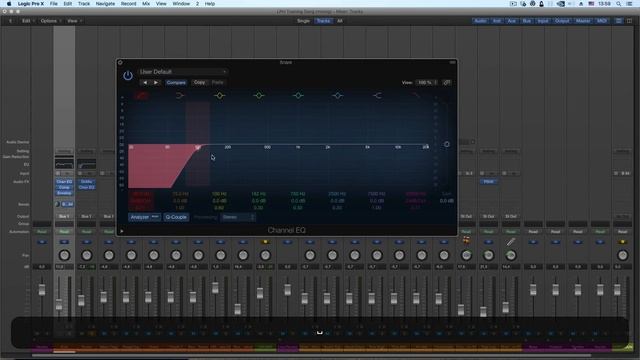This screenshot has width=640, height=360.
Task: Toggle the green second parametric band icon
Action: coord(259,96)
